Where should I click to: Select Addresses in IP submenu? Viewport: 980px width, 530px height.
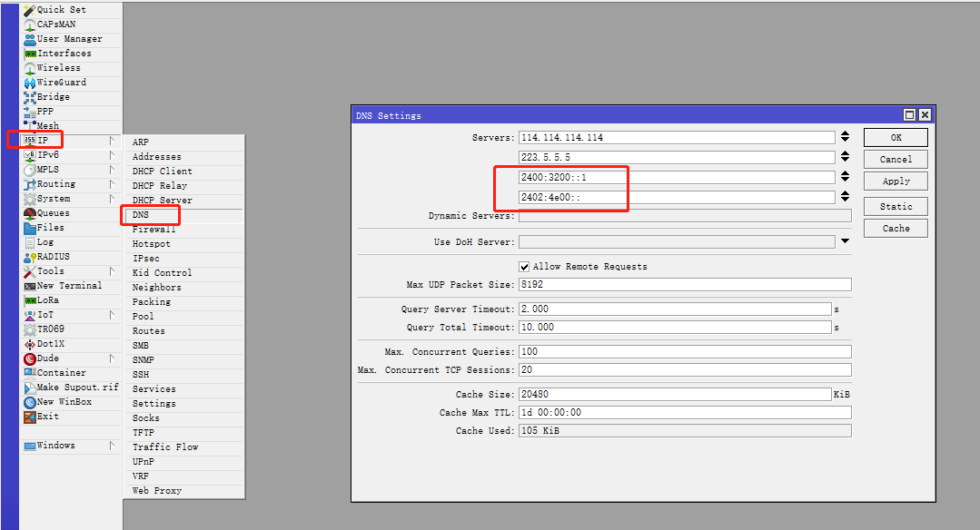[x=183, y=157]
